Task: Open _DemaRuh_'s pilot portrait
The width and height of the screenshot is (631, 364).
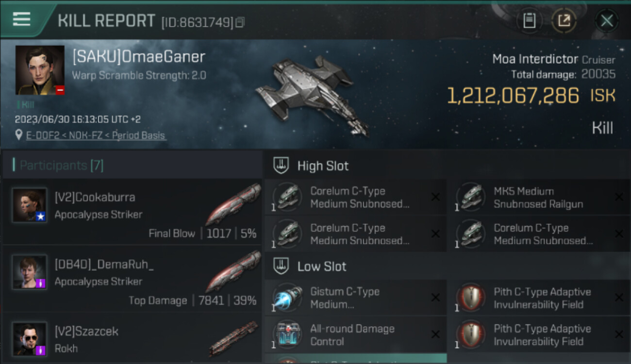Action: click(x=30, y=272)
